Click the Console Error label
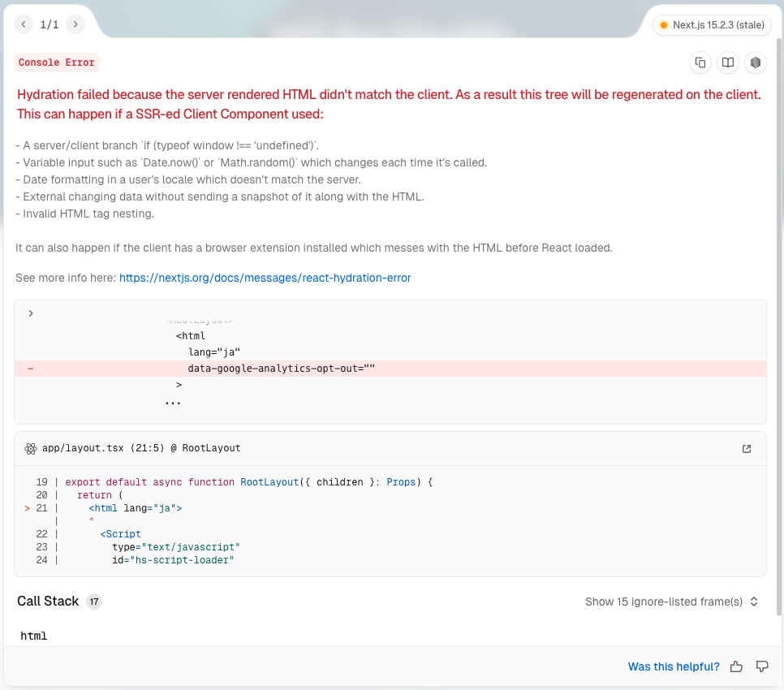The image size is (784, 690). click(x=57, y=63)
